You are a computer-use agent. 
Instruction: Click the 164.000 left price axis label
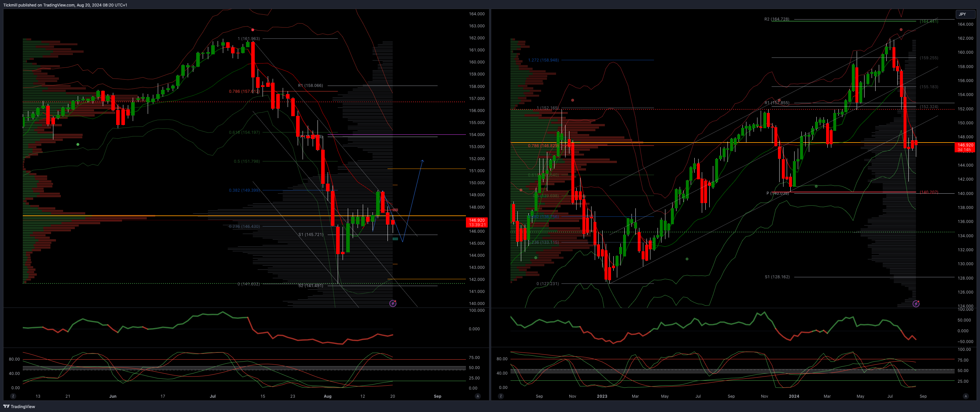click(477, 14)
